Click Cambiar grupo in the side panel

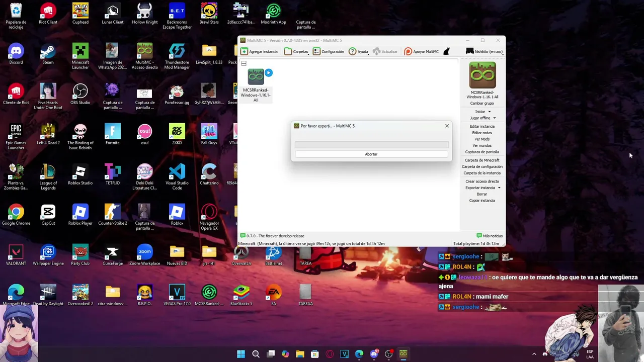point(482,104)
